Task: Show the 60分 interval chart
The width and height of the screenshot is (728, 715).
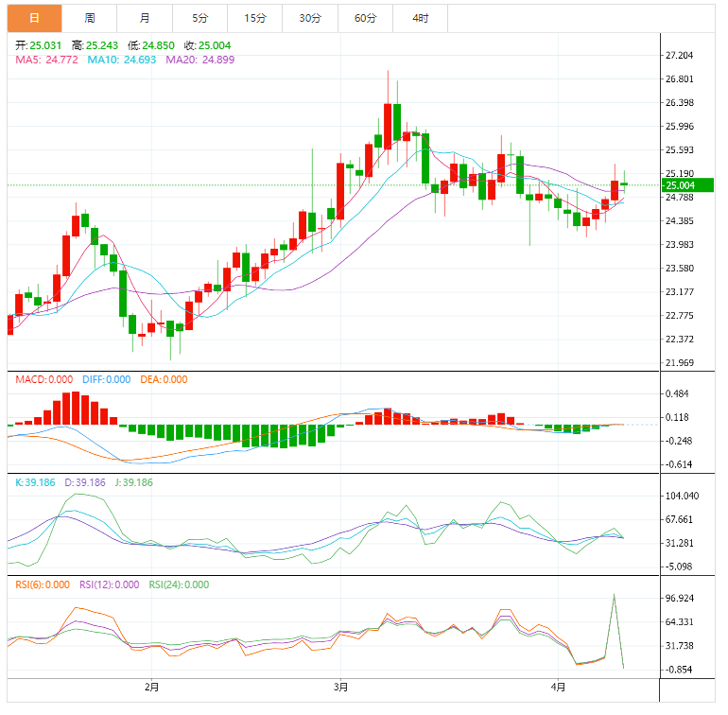Action: coord(365,18)
